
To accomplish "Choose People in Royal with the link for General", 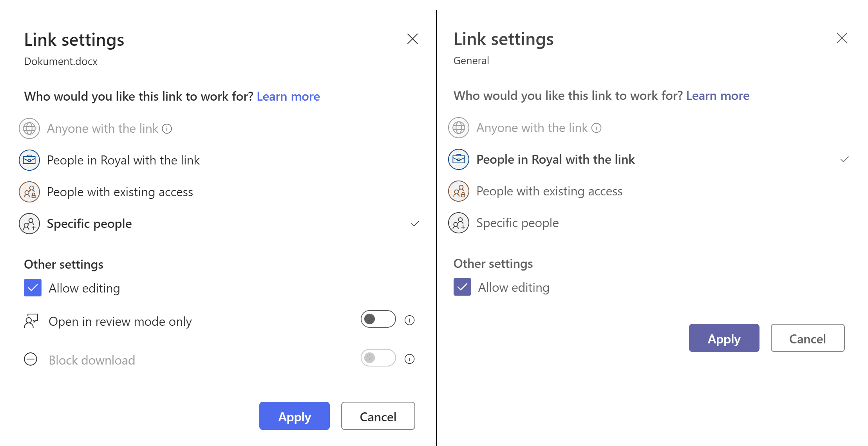I will point(555,159).
